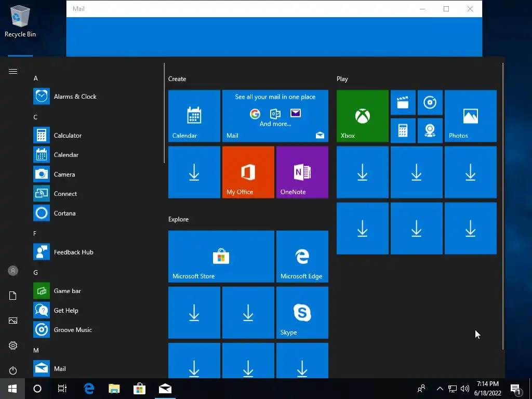Click the letter F group header
This screenshot has height=399, width=532.
(35, 233)
